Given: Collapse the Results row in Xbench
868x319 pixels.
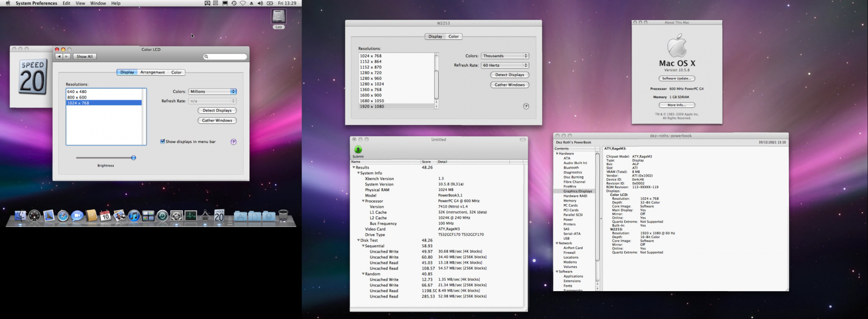Looking at the screenshot, I should [x=354, y=167].
